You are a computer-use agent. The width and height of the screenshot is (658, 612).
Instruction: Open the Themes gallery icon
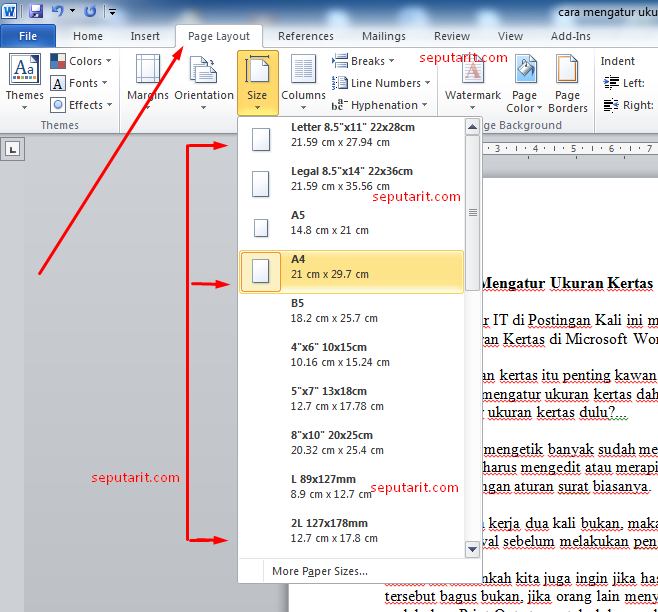click(25, 69)
